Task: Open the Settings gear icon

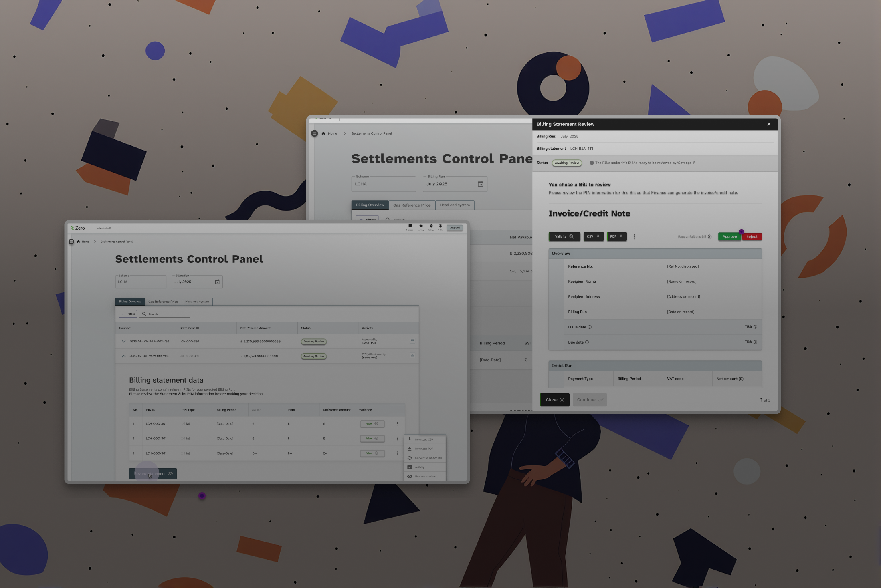Action: (431, 227)
